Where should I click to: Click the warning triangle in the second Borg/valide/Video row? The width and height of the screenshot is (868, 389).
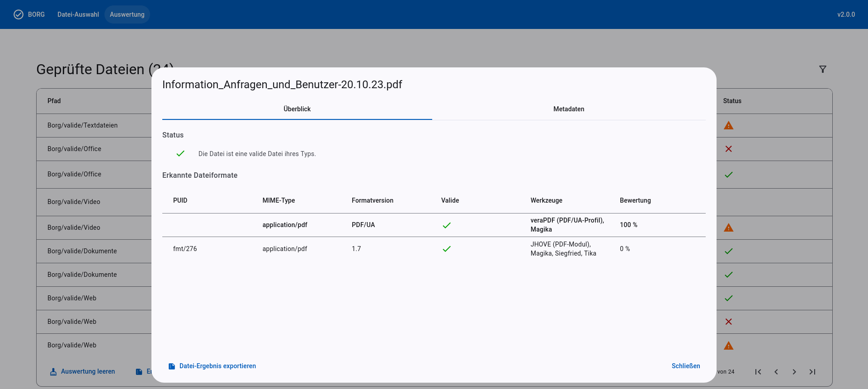(729, 228)
